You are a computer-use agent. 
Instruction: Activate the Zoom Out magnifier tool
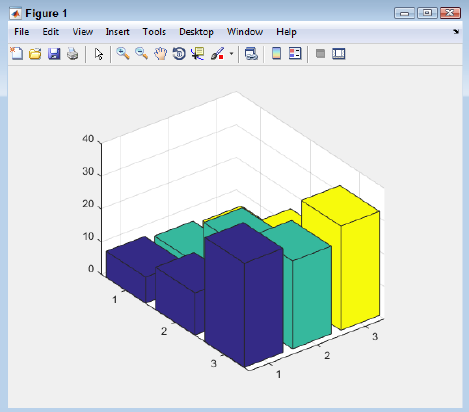[x=142, y=53]
